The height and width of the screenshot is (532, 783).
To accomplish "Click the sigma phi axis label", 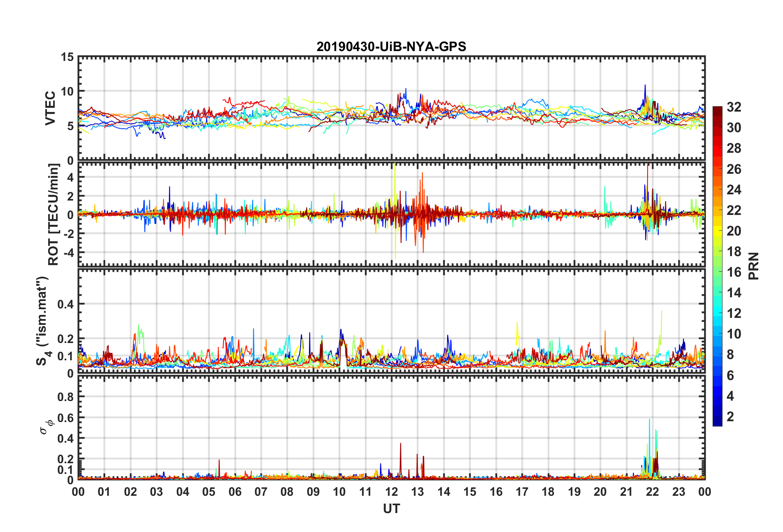I will click(x=47, y=427).
